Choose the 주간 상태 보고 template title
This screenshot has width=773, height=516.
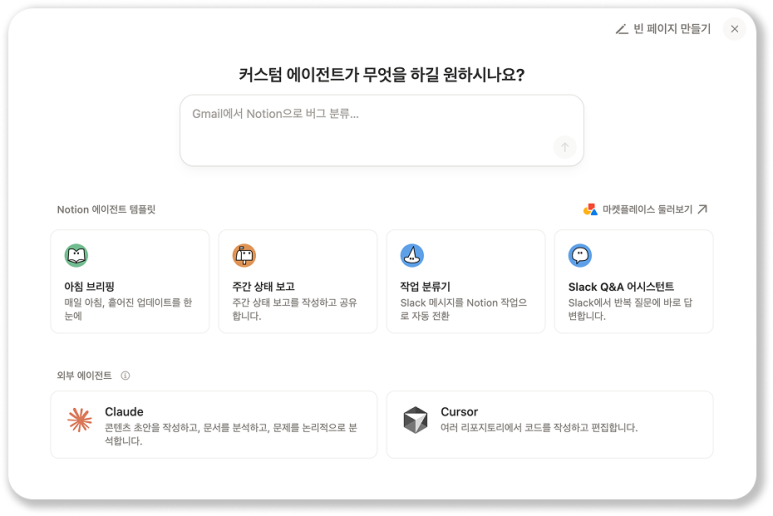[x=263, y=286]
